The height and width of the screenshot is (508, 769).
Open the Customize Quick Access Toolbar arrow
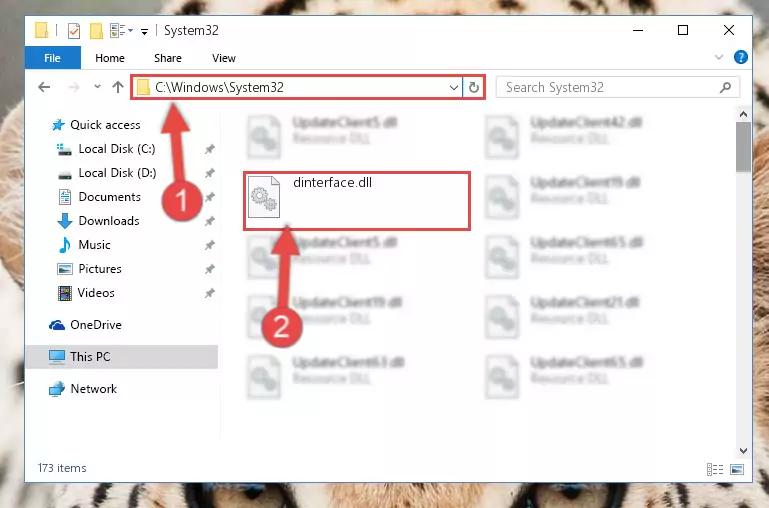pyautogui.click(x=144, y=32)
